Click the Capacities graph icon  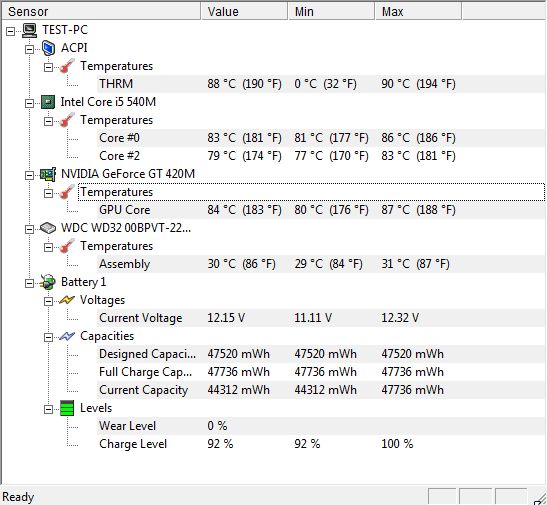point(67,336)
